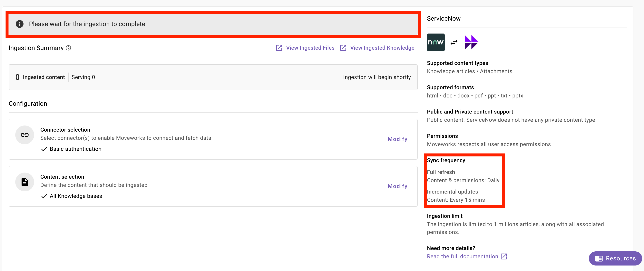
Task: Click the external-link icon beside documentation
Action: (x=504, y=256)
